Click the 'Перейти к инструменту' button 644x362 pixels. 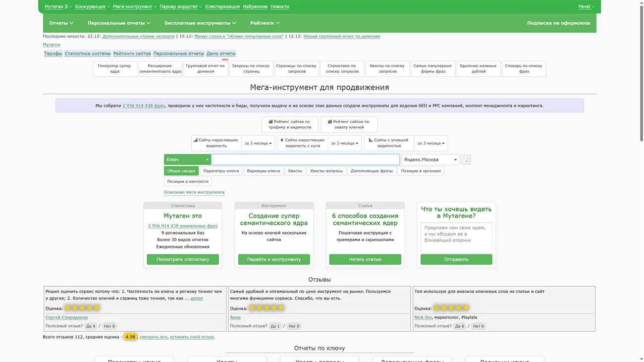coord(274,259)
